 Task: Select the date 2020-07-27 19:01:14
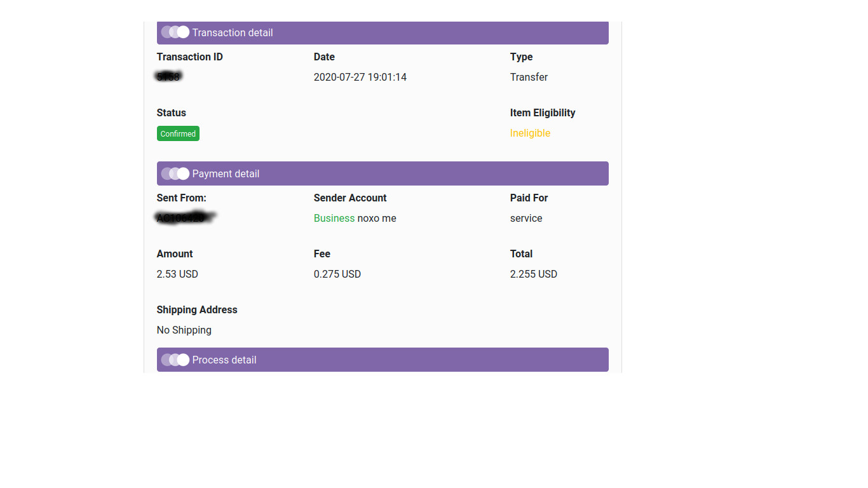(x=360, y=77)
